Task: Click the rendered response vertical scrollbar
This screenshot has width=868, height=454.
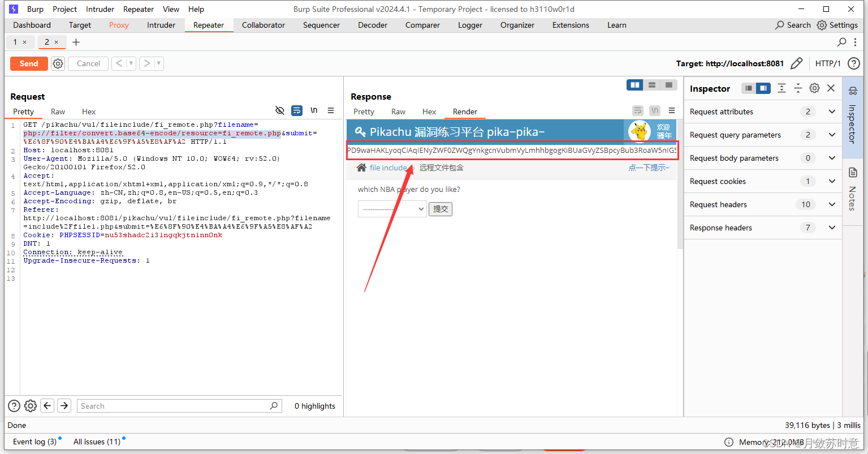Action: pyautogui.click(x=680, y=184)
